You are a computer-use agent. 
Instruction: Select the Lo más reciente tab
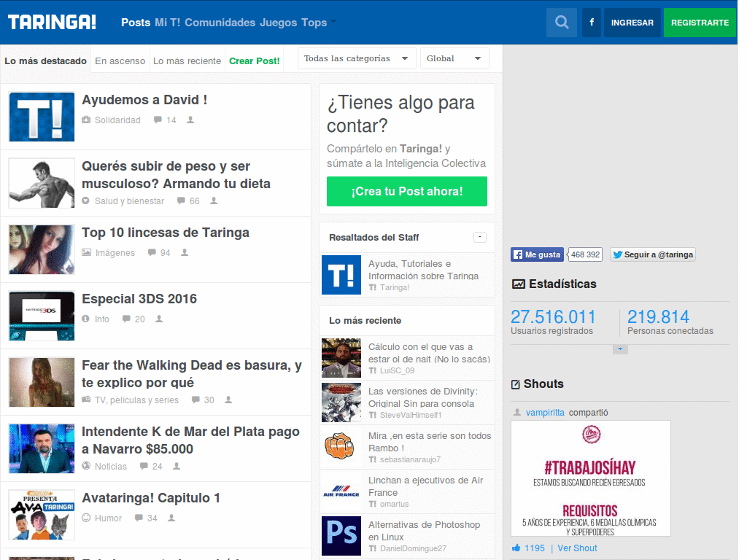pyautogui.click(x=187, y=61)
